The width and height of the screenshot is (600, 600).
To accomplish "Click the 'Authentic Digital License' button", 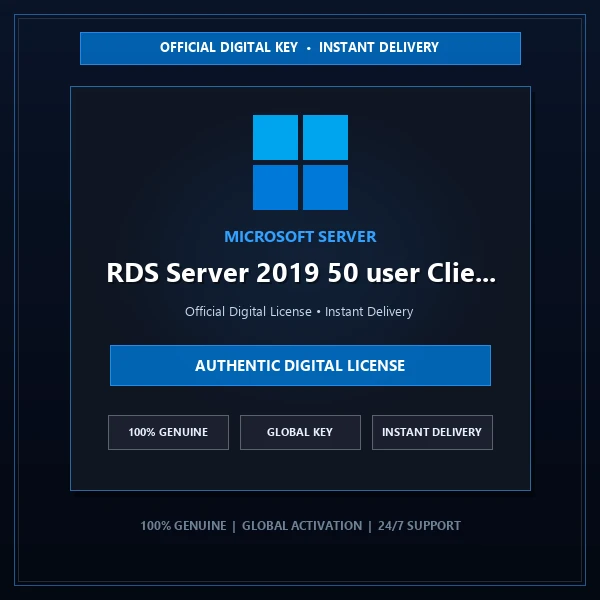I will click(300, 365).
